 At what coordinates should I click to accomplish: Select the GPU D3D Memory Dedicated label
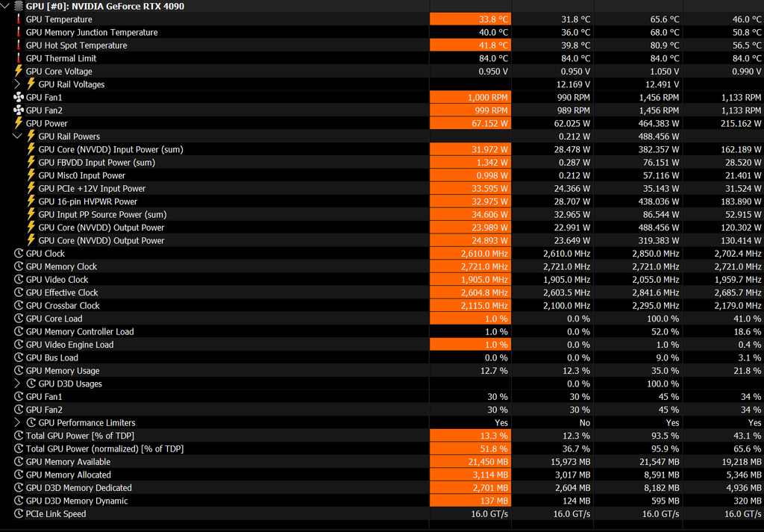[79, 488]
